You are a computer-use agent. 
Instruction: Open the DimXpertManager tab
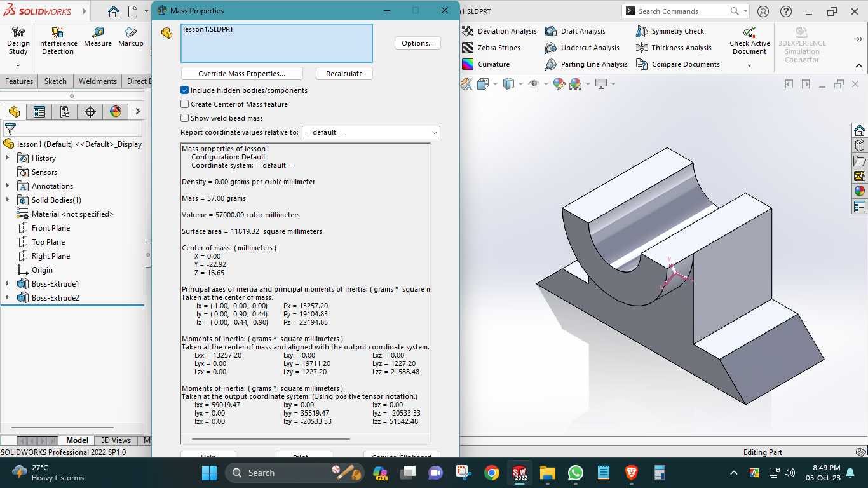[x=90, y=112]
